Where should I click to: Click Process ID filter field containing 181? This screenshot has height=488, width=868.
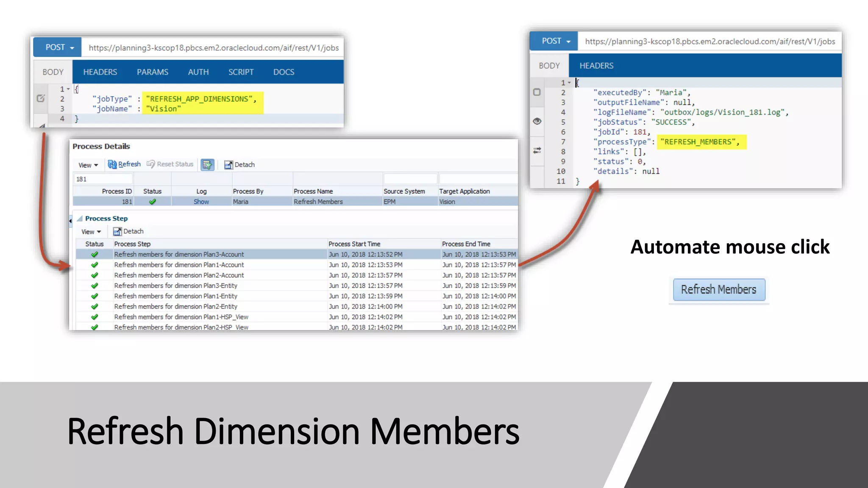[x=103, y=179]
